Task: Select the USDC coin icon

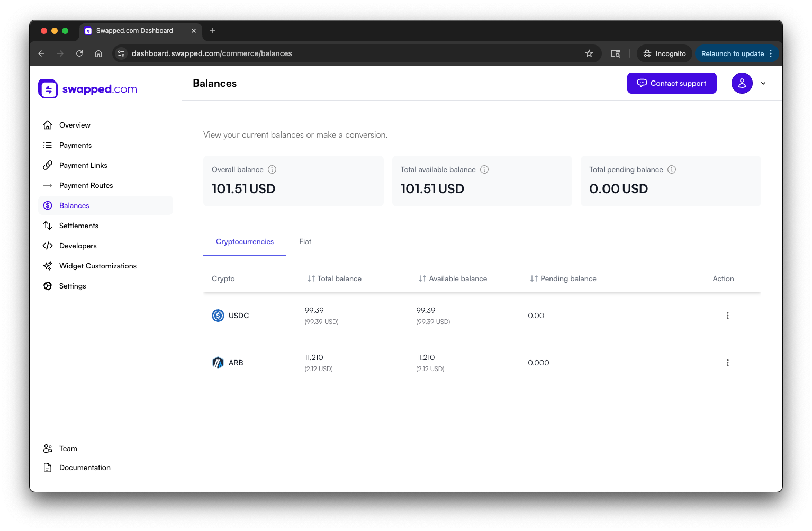Action: 218,315
